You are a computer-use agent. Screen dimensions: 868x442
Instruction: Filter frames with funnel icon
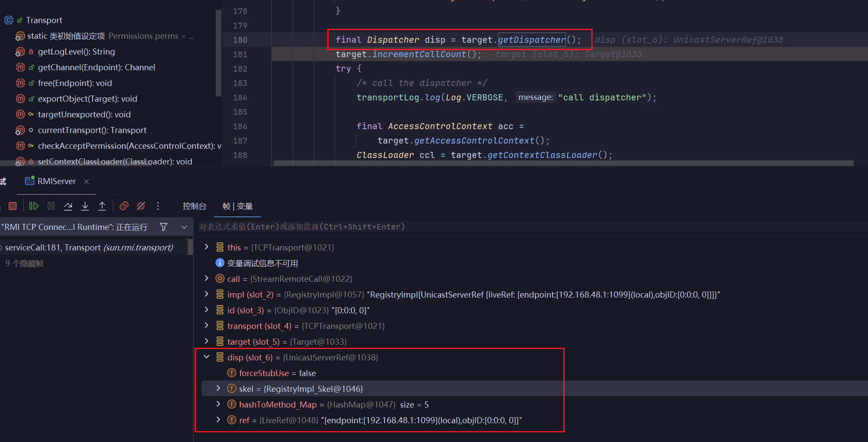(164, 227)
